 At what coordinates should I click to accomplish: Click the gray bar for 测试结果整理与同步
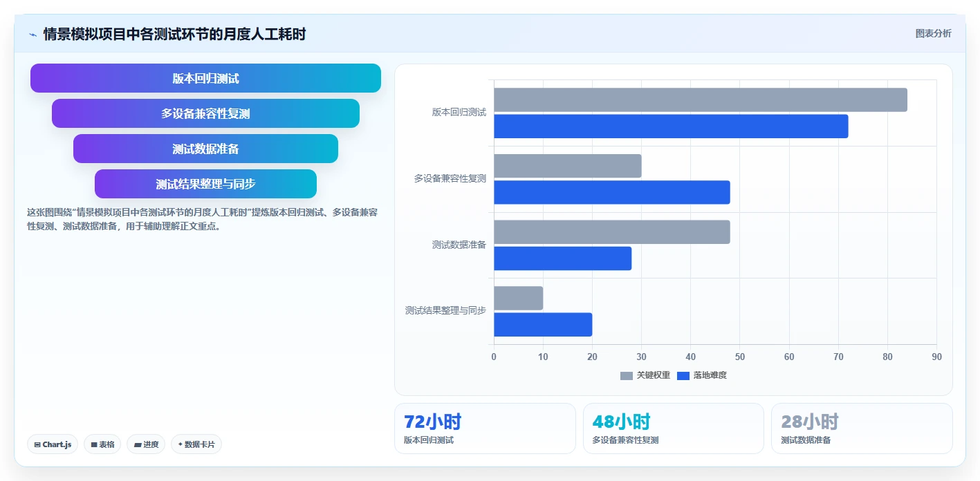pyautogui.click(x=519, y=299)
